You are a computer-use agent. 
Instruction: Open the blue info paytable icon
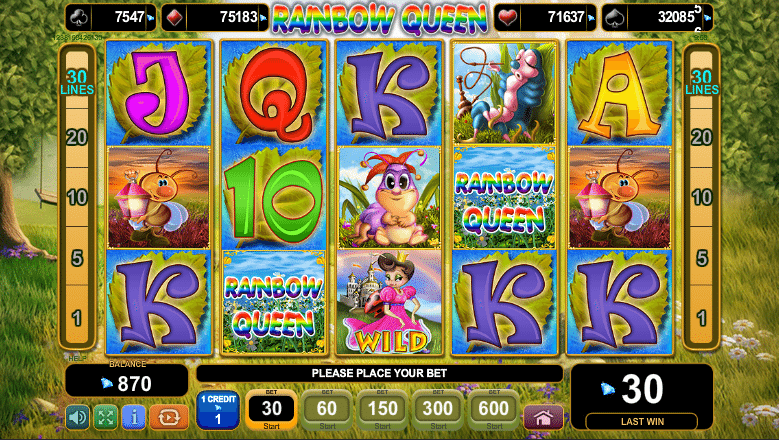[134, 417]
